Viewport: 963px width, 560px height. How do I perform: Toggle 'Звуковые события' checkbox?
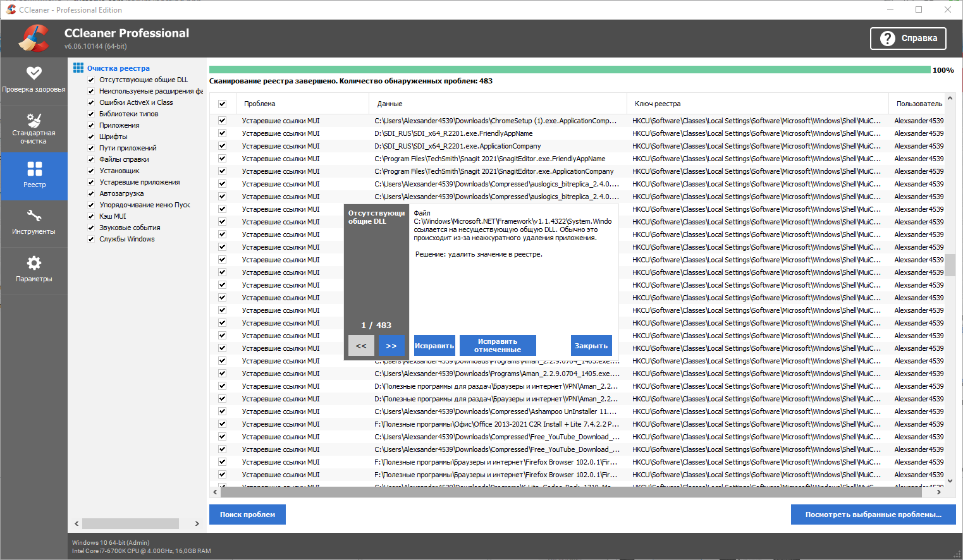click(91, 228)
